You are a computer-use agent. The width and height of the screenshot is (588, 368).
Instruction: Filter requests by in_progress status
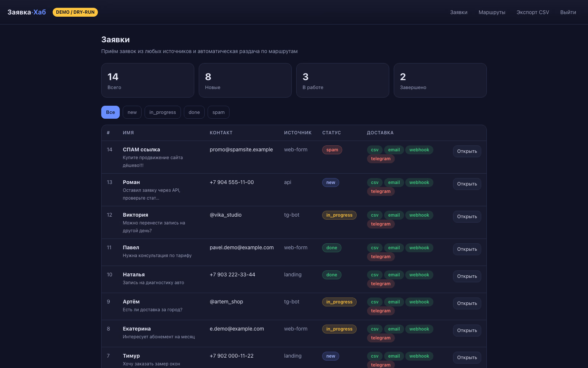(162, 112)
